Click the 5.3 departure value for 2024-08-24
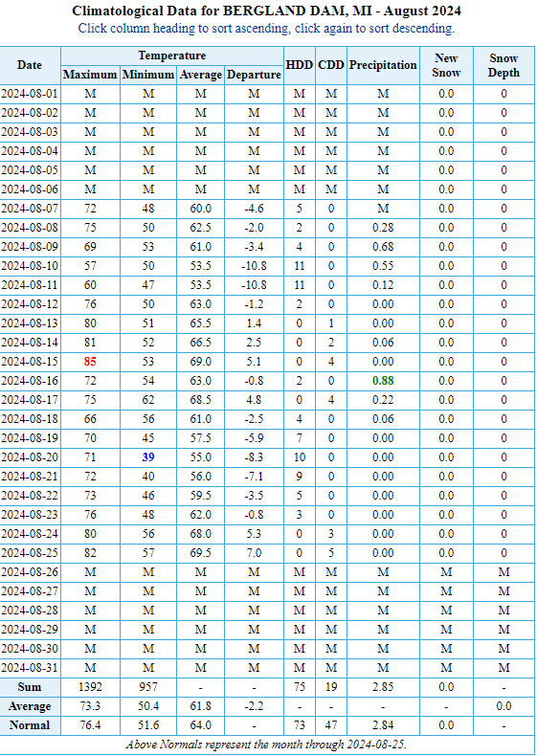Image resolution: width=537 pixels, height=756 pixels. coord(254,534)
